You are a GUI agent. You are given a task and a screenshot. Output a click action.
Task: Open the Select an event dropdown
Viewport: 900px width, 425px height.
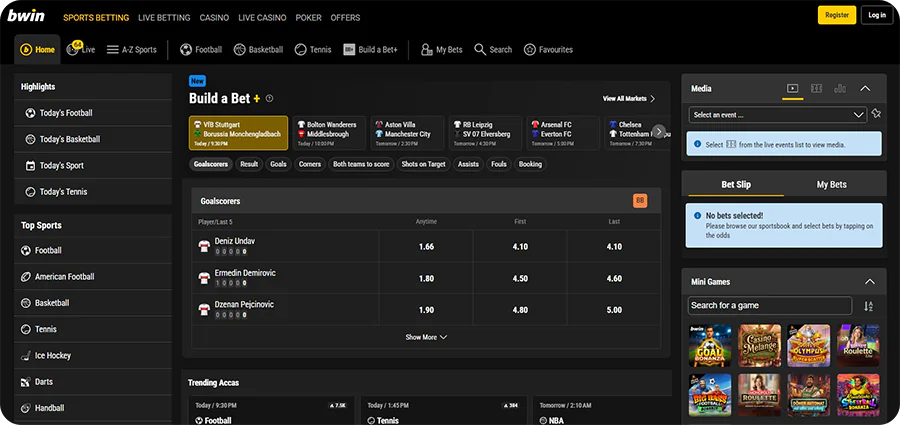(x=778, y=115)
